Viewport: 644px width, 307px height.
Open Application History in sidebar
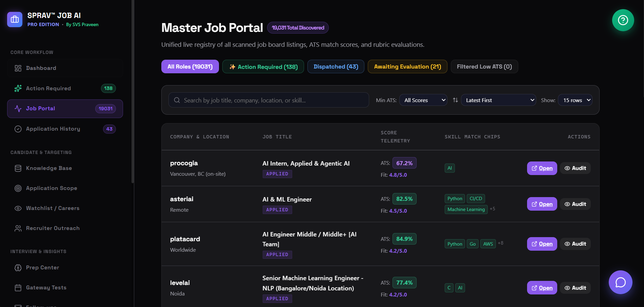click(65, 129)
